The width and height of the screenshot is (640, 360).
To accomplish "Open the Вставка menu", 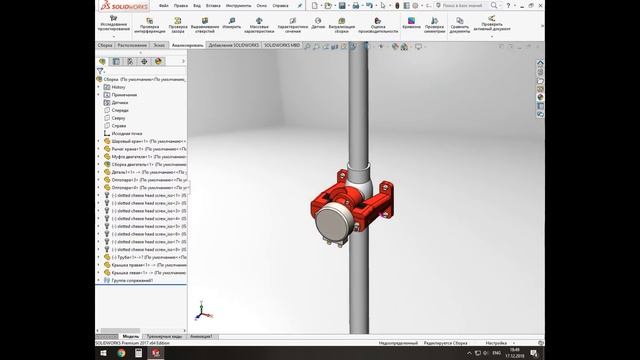I will [213, 6].
